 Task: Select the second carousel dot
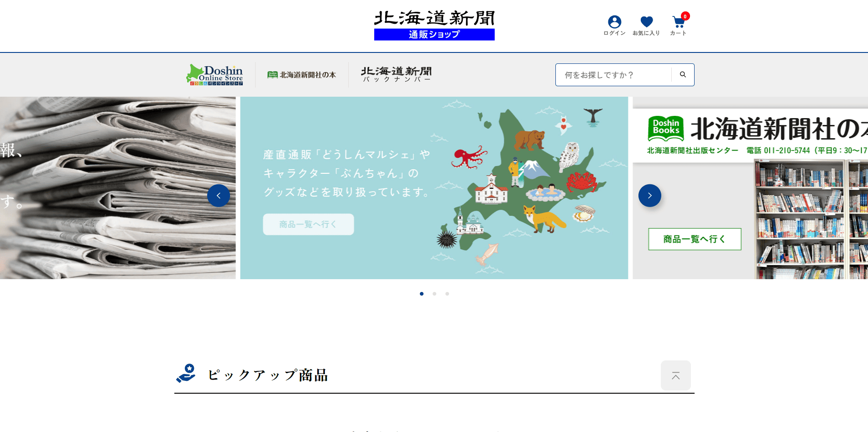[434, 294]
